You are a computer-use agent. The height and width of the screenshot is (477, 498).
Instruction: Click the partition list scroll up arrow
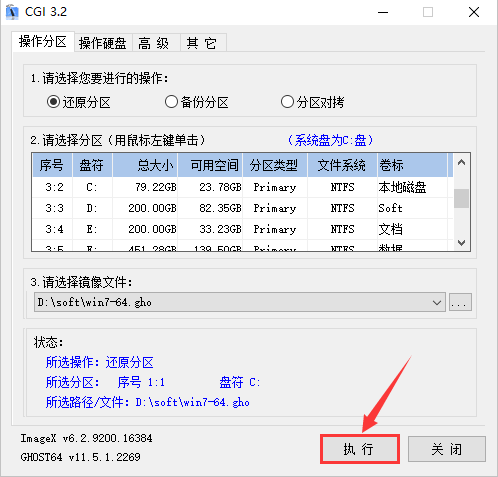point(462,163)
